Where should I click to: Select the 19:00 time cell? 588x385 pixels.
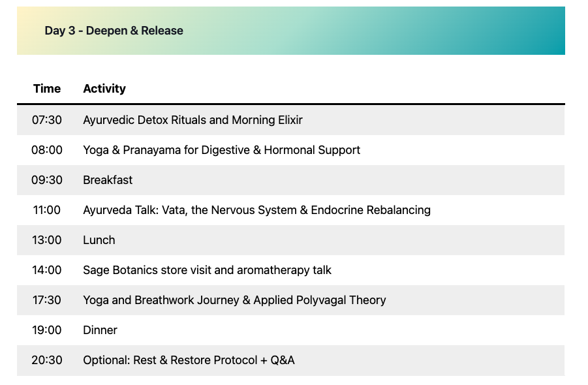click(47, 330)
